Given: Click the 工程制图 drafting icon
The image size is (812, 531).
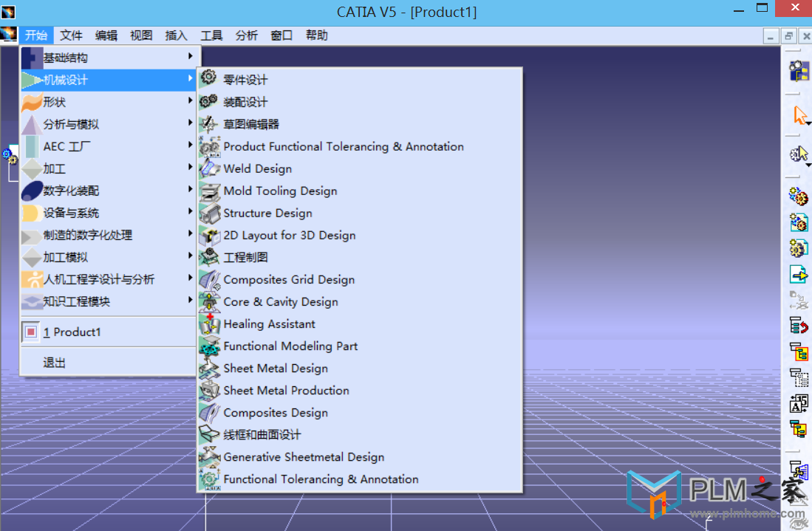Looking at the screenshot, I should 209,257.
